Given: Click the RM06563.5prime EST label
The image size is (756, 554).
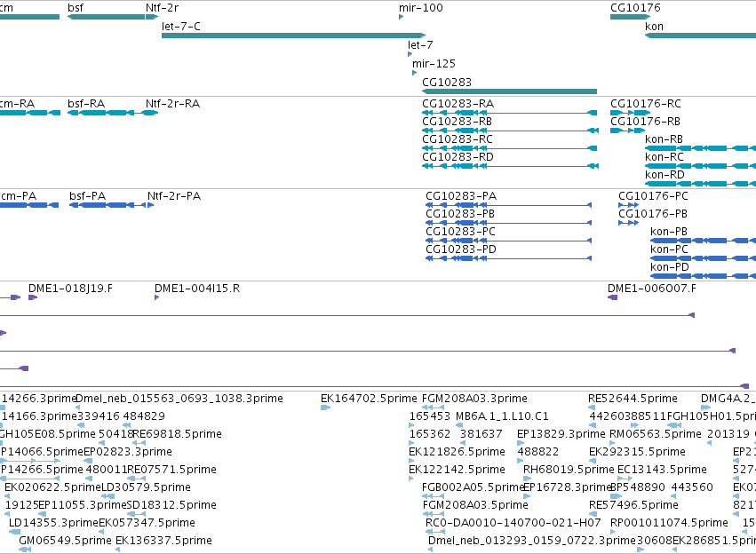Looking at the screenshot, I should coord(656,434).
